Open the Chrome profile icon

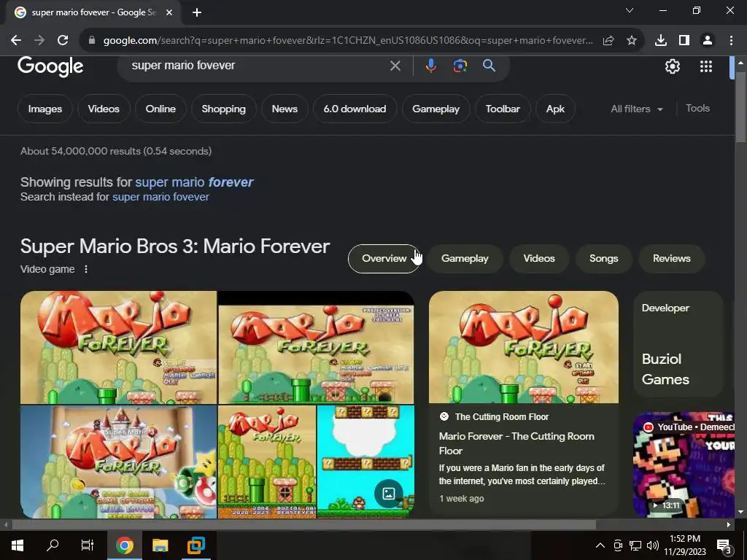coord(708,41)
